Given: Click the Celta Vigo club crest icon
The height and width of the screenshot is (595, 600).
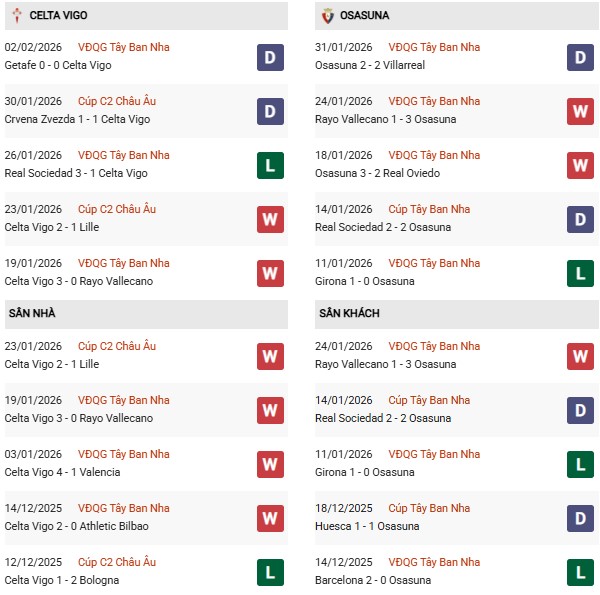Looking at the screenshot, I should pyautogui.click(x=17, y=16).
